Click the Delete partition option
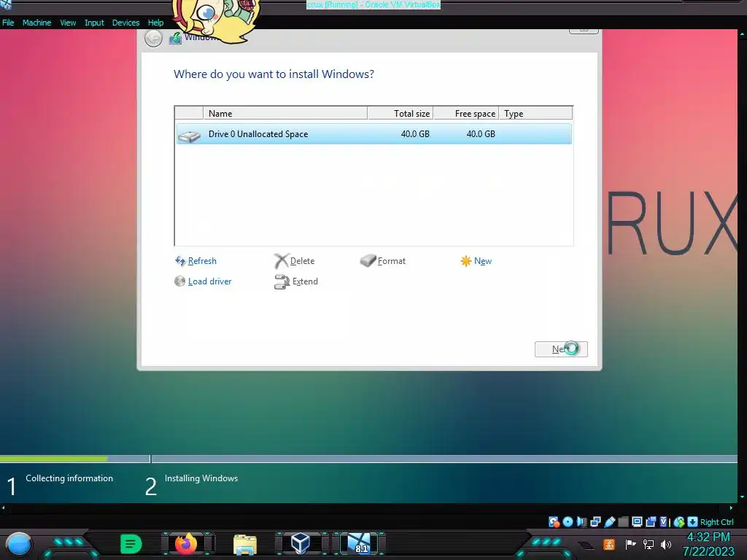The image size is (747, 560). [302, 261]
